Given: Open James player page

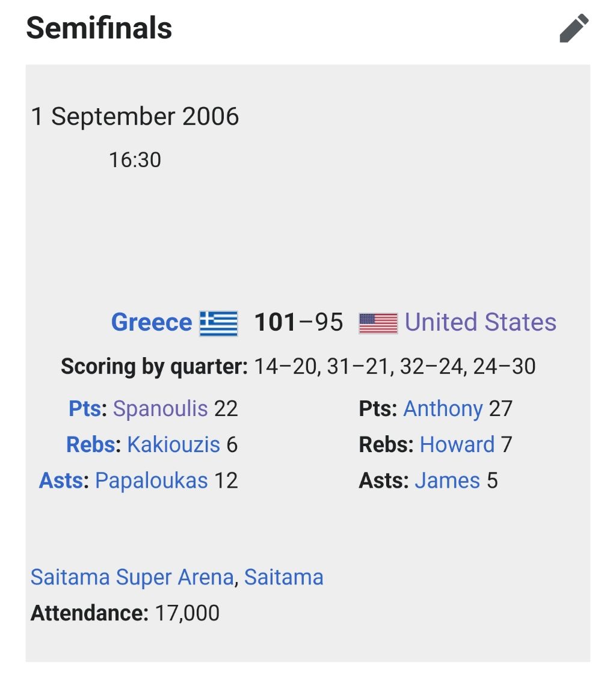Looking at the screenshot, I should (447, 481).
